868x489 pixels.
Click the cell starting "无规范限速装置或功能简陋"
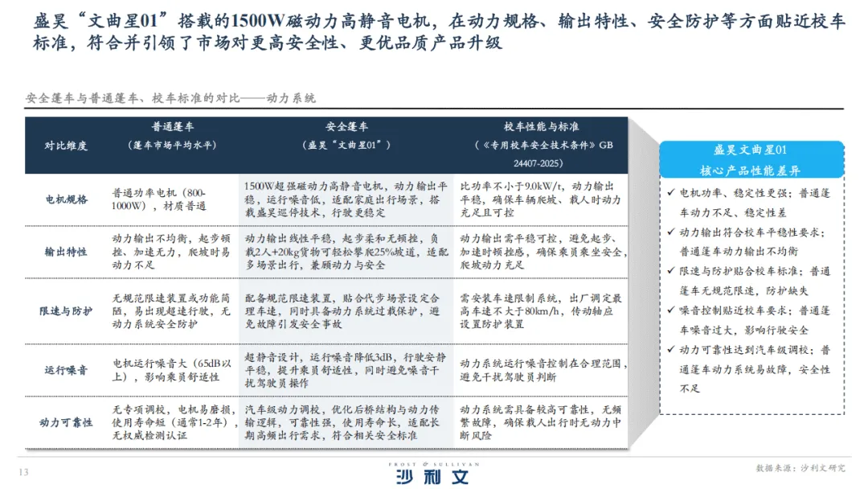click(x=171, y=311)
